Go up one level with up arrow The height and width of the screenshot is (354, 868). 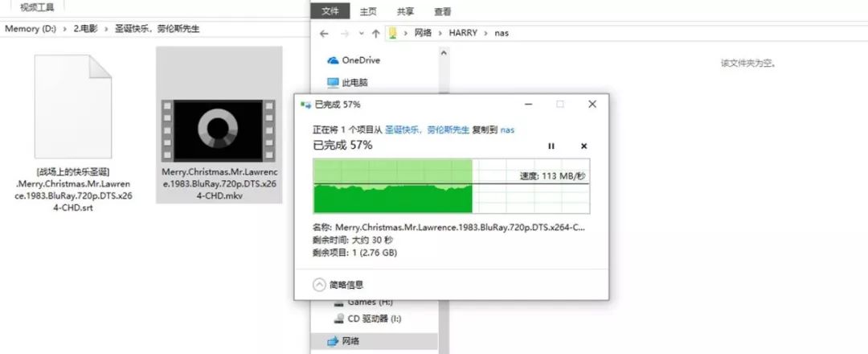[375, 33]
